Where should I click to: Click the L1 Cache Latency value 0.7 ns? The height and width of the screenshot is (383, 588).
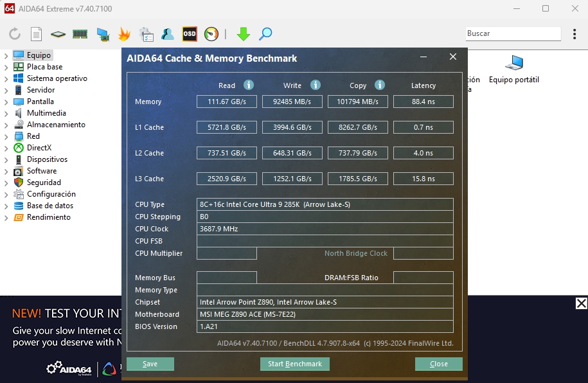(423, 127)
